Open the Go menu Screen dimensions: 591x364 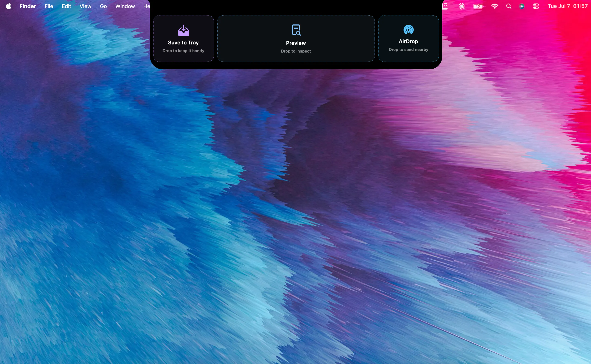[x=103, y=6]
